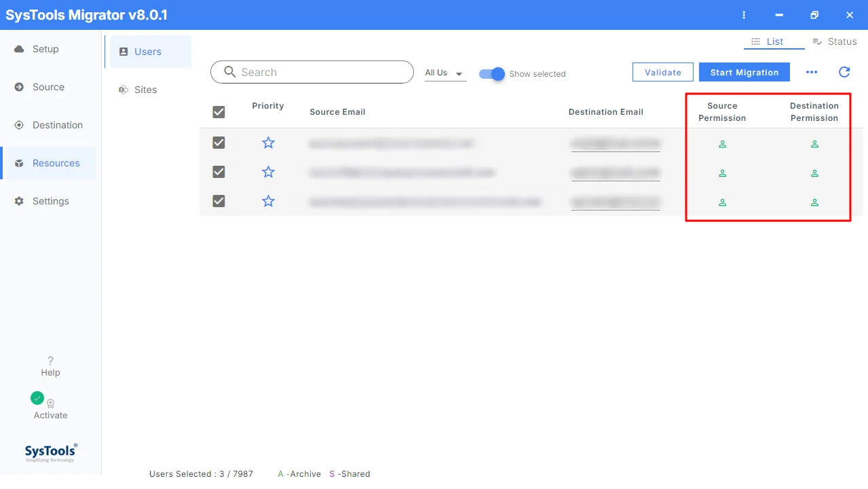Click first row's Source Permission icon

click(x=723, y=144)
